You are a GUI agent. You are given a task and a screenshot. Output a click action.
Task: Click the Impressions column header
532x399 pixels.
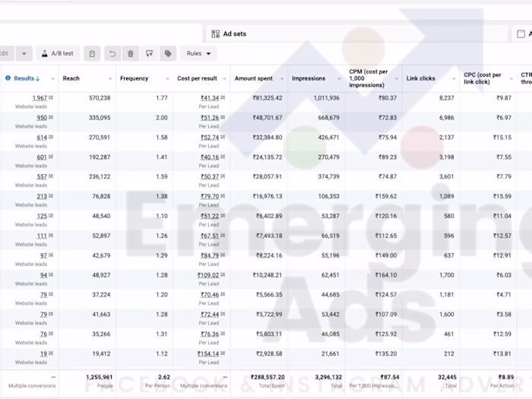coord(309,78)
